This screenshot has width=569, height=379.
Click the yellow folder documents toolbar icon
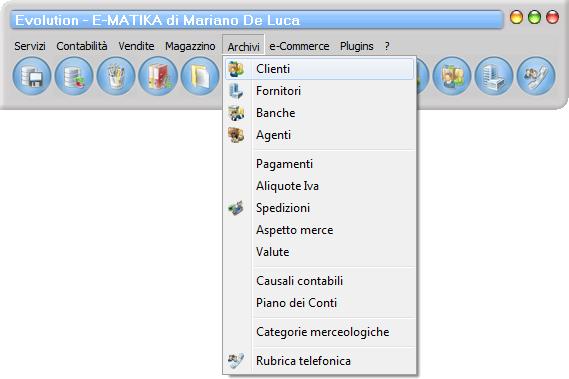click(200, 76)
